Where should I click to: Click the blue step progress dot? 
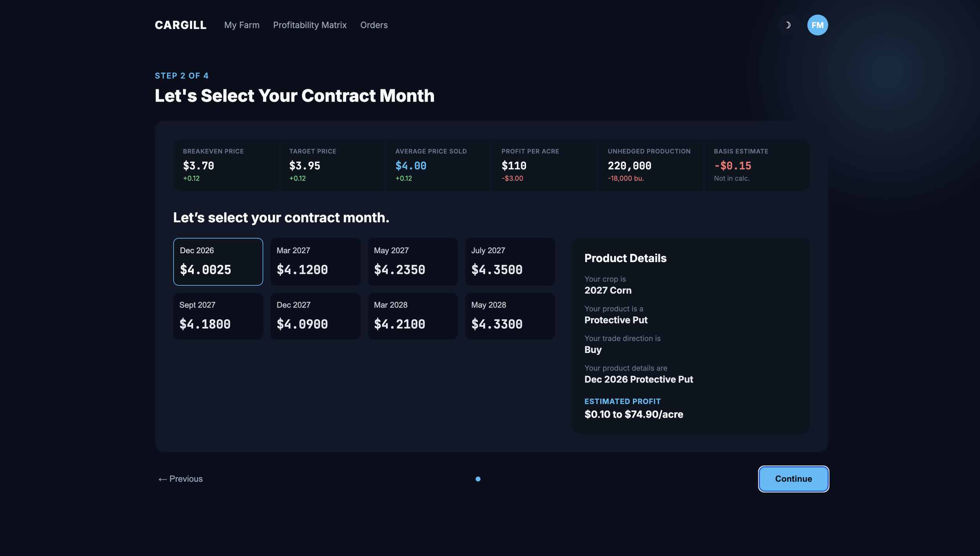click(478, 479)
